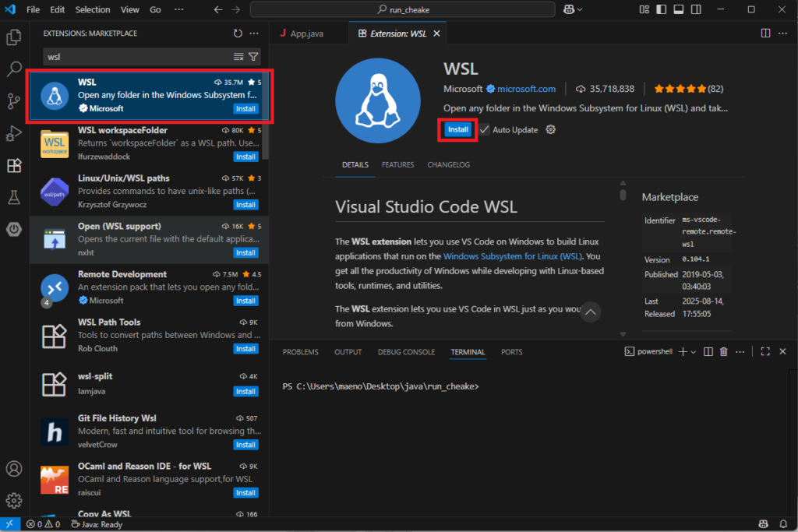Refresh the extensions marketplace list

pos(238,33)
